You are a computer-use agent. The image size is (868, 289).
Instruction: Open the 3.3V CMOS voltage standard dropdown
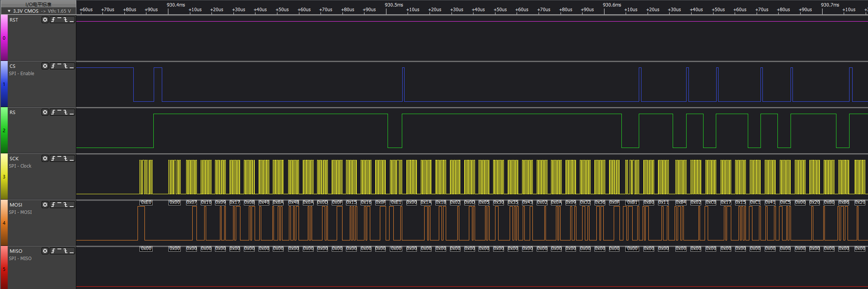[x=39, y=11]
